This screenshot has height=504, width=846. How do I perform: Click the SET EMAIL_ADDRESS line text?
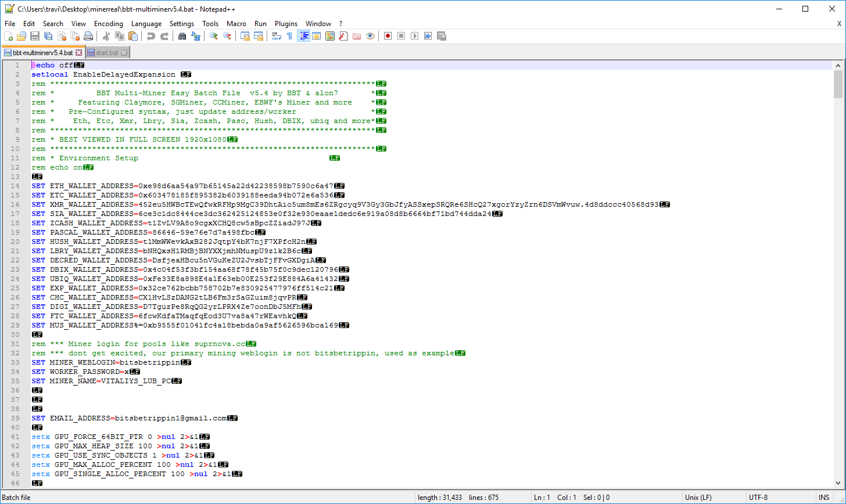pyautogui.click(x=129, y=418)
